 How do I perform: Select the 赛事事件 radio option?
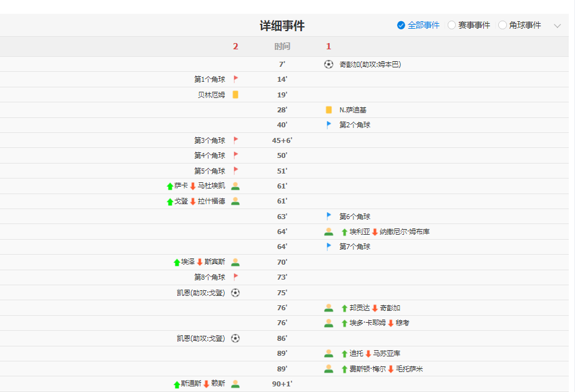(452, 26)
